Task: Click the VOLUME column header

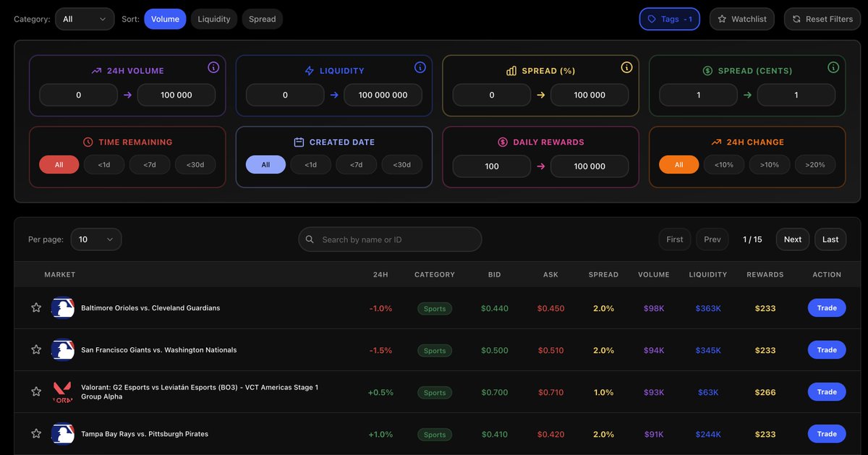Action: pos(654,275)
